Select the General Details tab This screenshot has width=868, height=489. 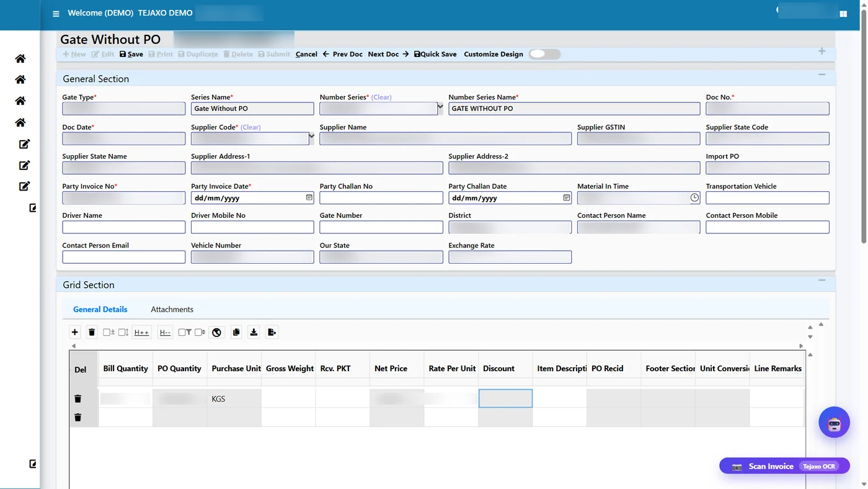click(100, 309)
